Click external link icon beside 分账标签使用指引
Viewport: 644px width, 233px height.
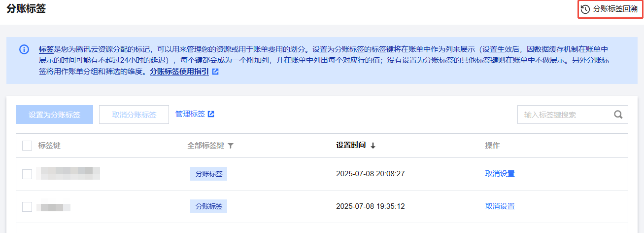215,72
